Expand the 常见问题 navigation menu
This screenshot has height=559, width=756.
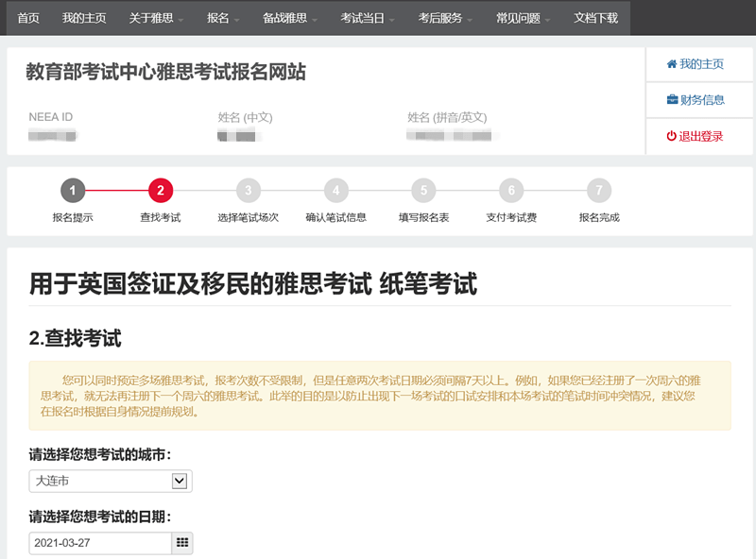[524, 18]
